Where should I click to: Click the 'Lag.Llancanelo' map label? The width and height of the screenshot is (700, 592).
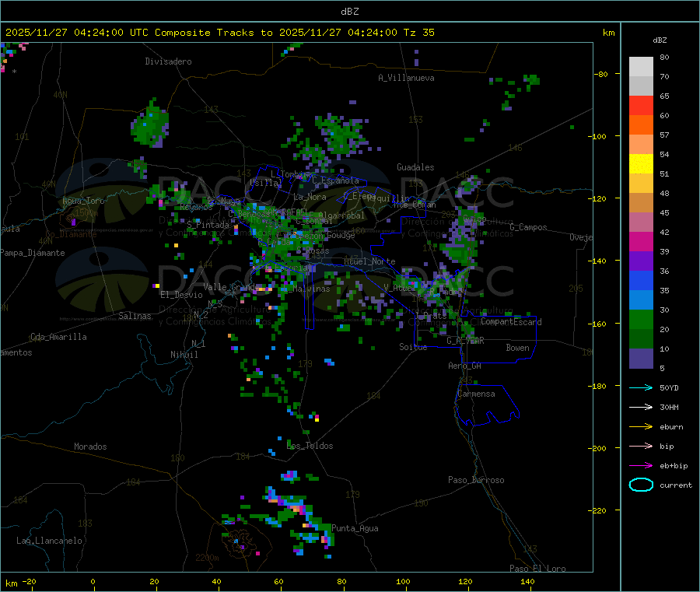click(x=50, y=541)
